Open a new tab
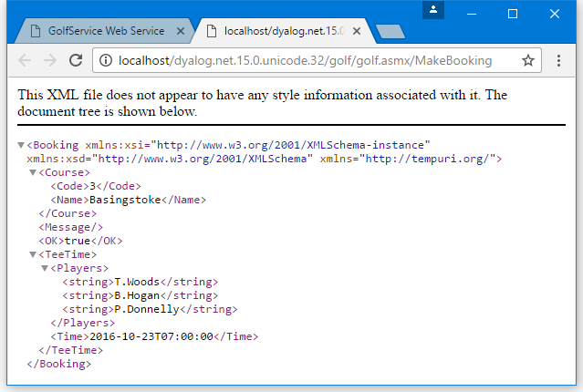The height and width of the screenshot is (392, 583). tap(390, 32)
